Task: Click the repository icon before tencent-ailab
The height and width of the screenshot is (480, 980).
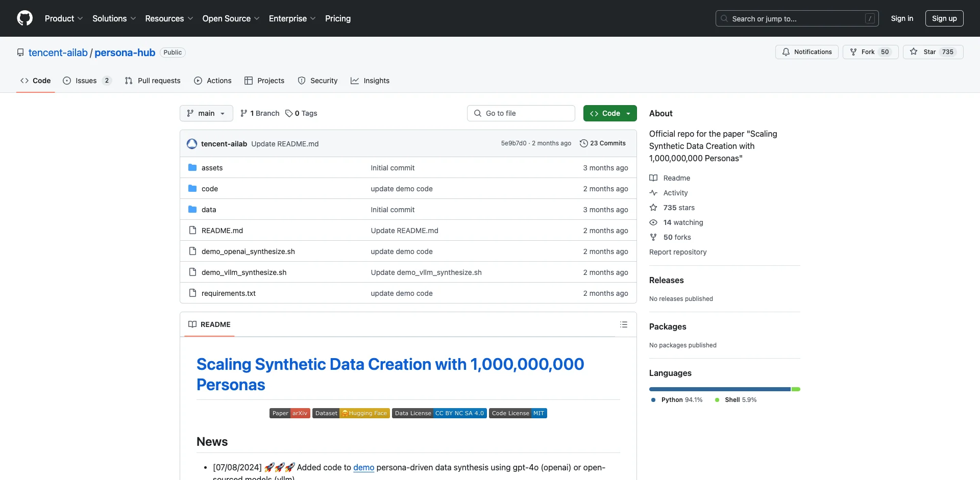Action: click(20, 53)
